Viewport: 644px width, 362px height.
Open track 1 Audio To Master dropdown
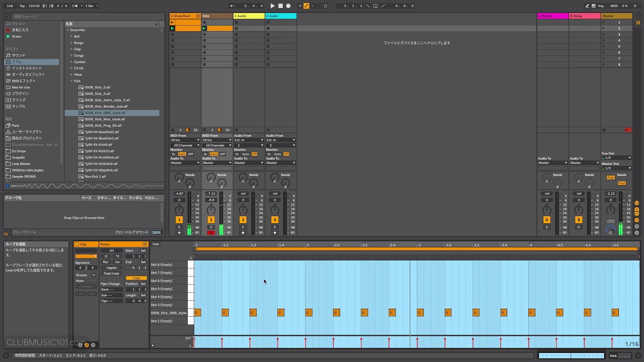185,163
